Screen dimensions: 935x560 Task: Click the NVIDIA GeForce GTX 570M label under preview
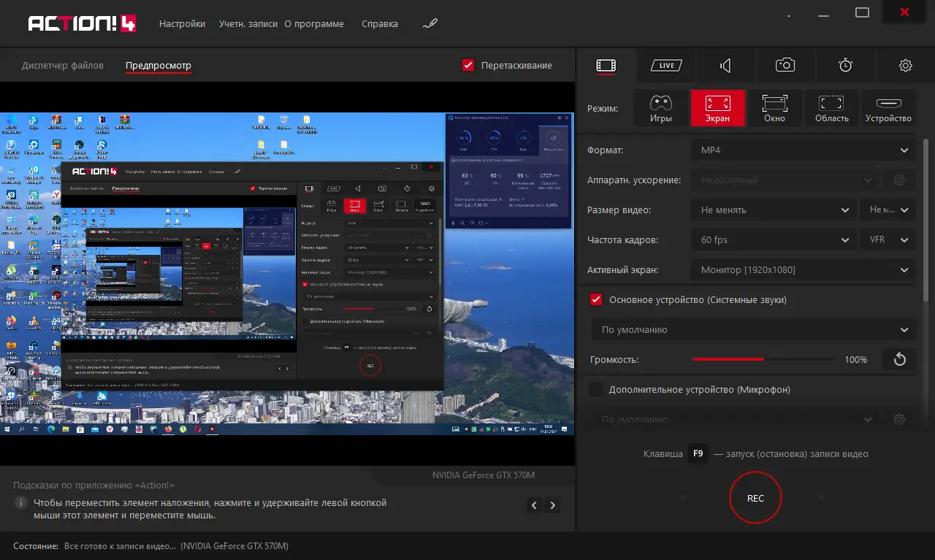[484, 475]
